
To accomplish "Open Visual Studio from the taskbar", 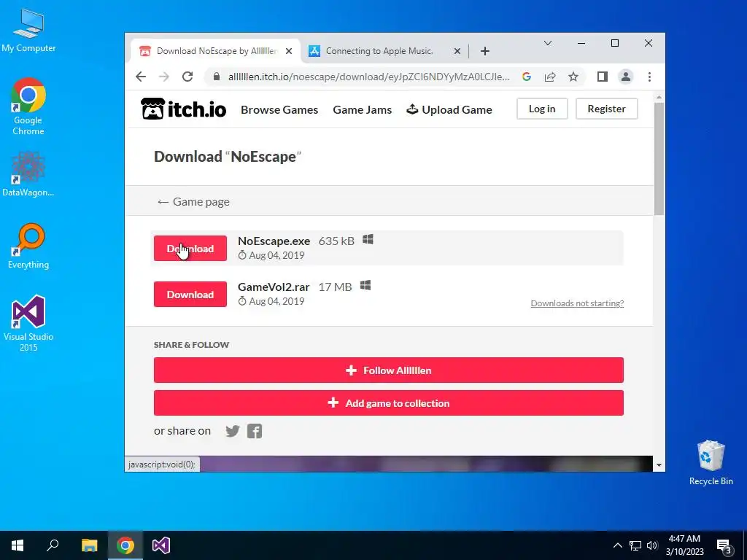I will (x=161, y=545).
